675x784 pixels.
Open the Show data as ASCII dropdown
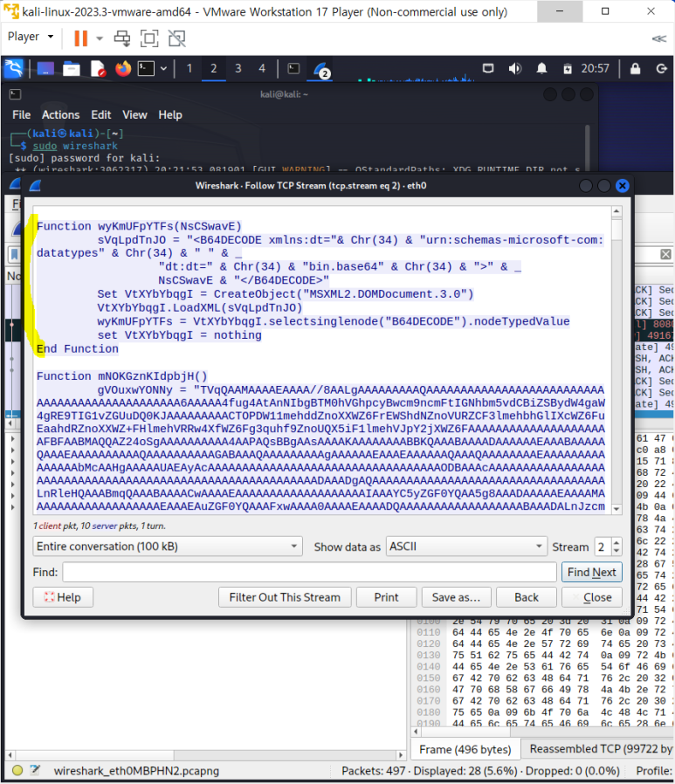(466, 547)
